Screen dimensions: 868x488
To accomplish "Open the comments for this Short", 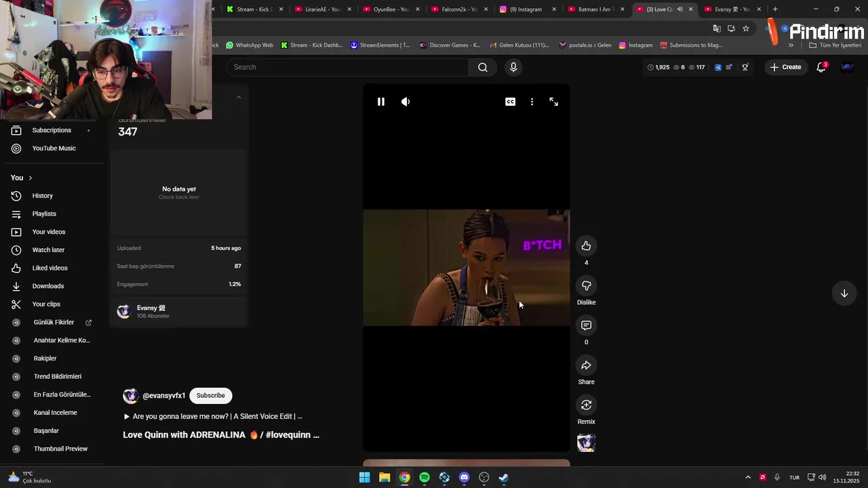I will click(x=587, y=325).
